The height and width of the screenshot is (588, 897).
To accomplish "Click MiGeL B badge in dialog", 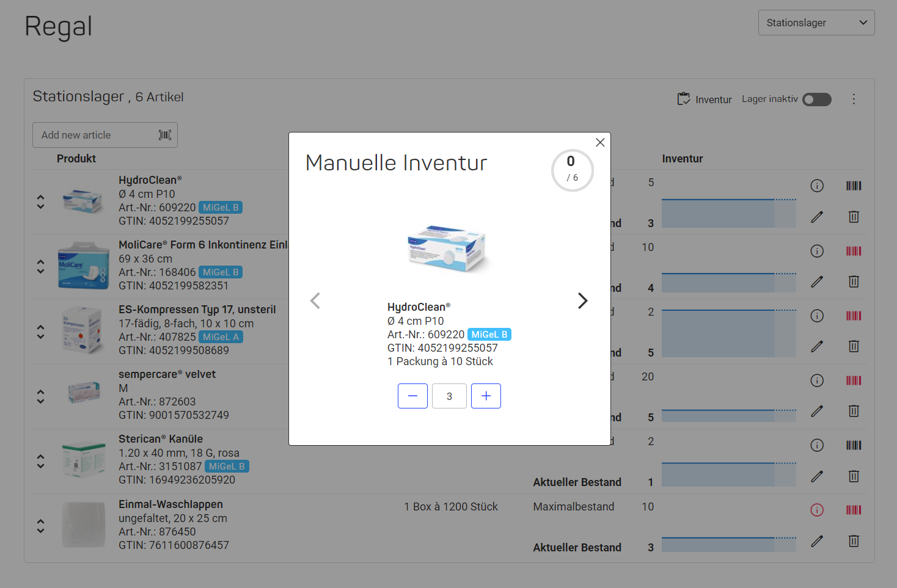I will (489, 335).
